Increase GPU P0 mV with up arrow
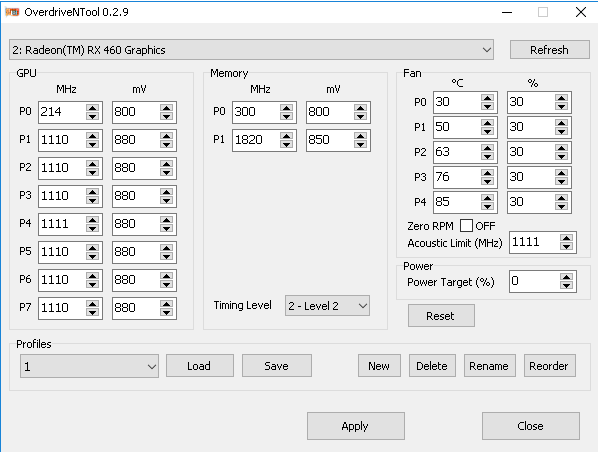598x452 pixels. click(166, 108)
